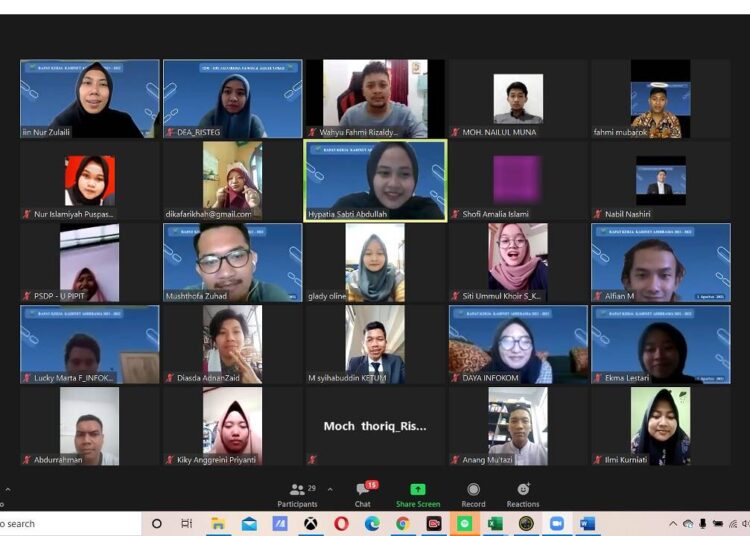Click the Windows taskbar search box
Viewport: 750px width, 536px height.
[70, 524]
